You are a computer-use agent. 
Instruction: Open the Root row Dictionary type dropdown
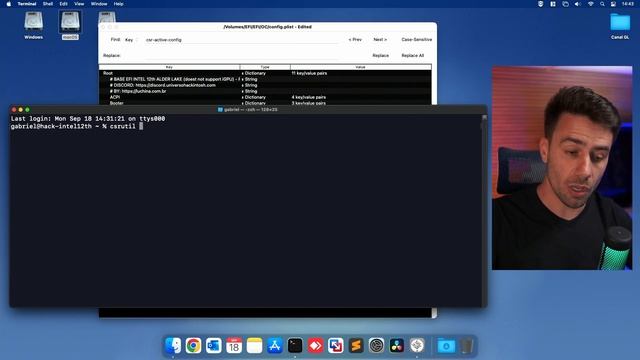coord(253,73)
